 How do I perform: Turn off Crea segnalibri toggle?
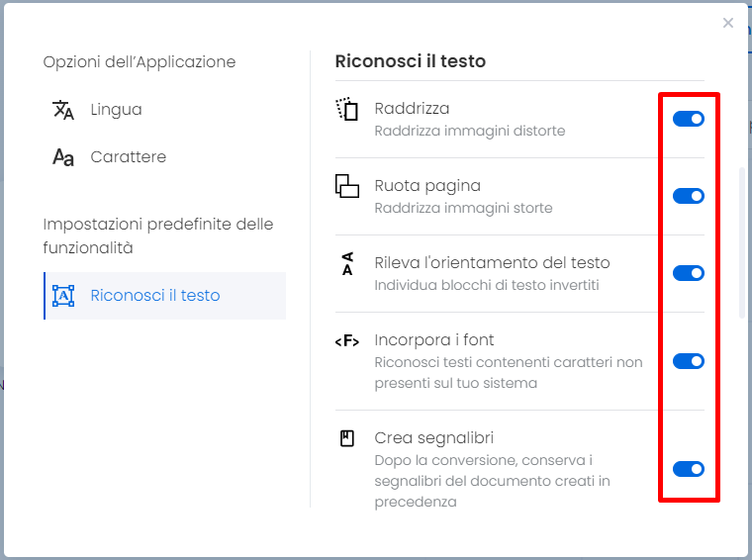(x=689, y=469)
